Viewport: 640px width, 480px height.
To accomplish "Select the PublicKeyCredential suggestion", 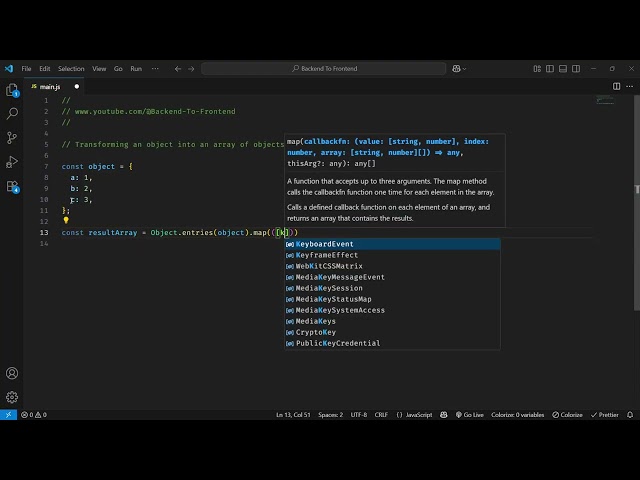I will (x=392, y=343).
